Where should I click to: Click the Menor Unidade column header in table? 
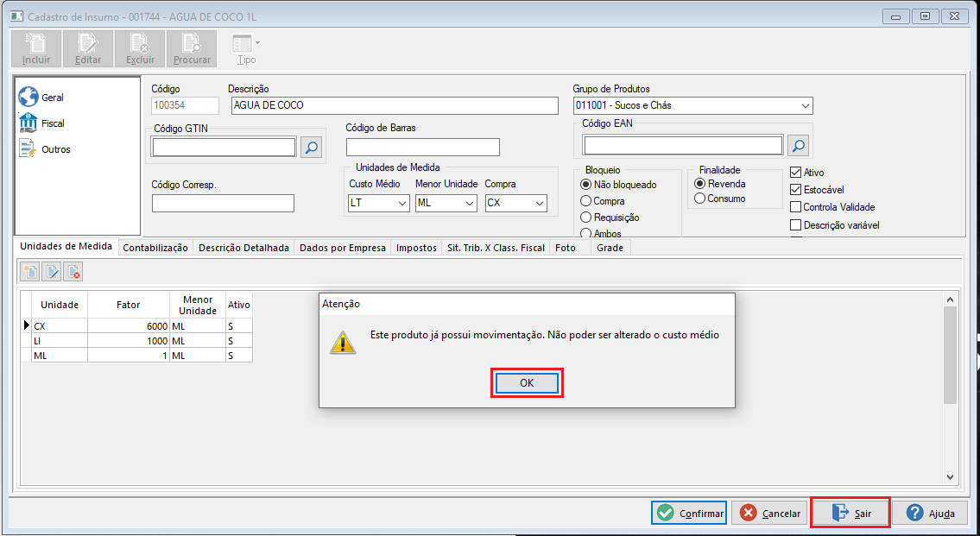click(x=198, y=305)
